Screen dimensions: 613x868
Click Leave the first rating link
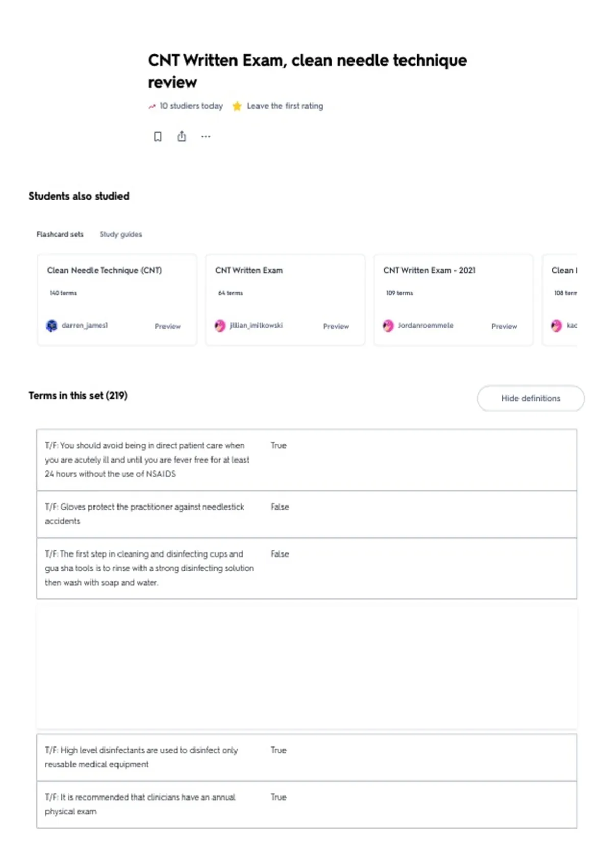point(285,106)
